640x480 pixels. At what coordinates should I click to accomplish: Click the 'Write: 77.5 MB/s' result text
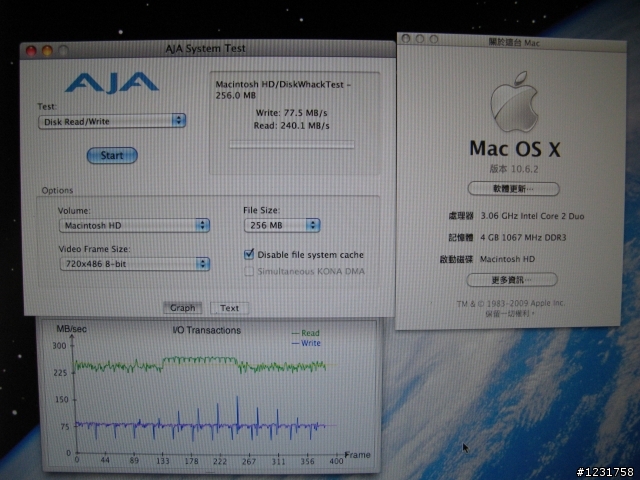click(291, 113)
